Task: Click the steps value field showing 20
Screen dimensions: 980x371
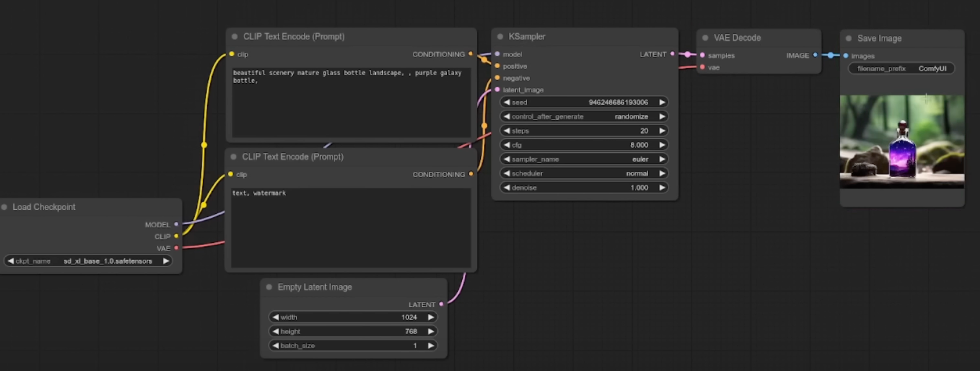Action: pos(584,131)
